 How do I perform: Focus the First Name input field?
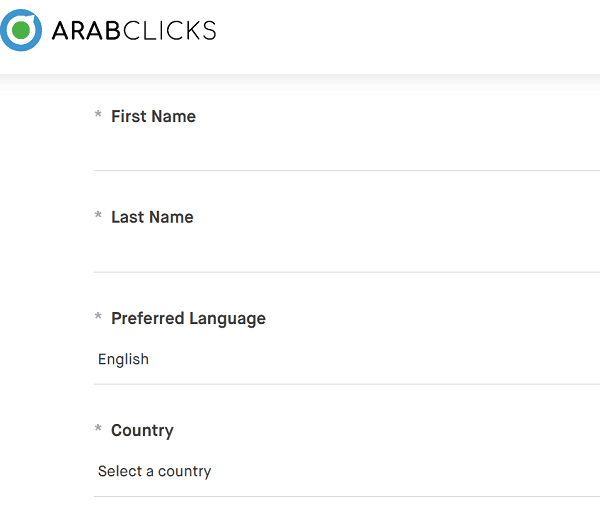click(347, 151)
